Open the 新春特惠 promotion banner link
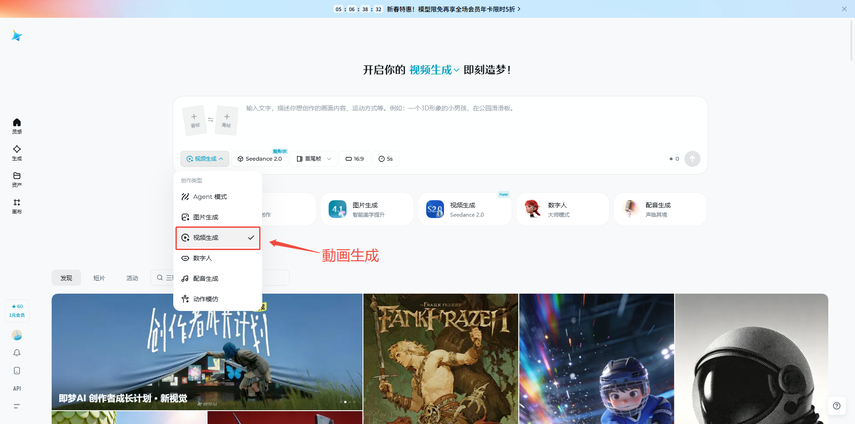Image resolution: width=855 pixels, height=424 pixels. pyautogui.click(x=453, y=9)
